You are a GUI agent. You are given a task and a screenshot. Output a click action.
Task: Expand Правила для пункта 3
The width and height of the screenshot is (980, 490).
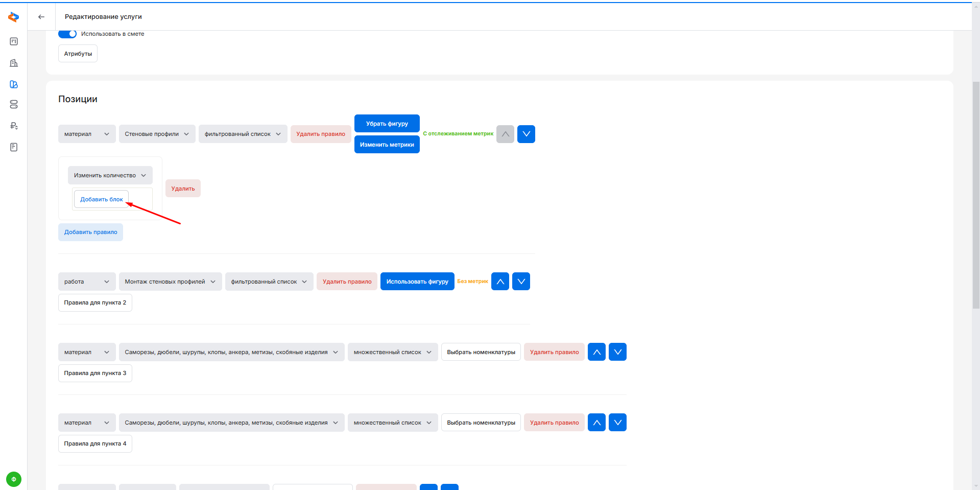pyautogui.click(x=95, y=373)
